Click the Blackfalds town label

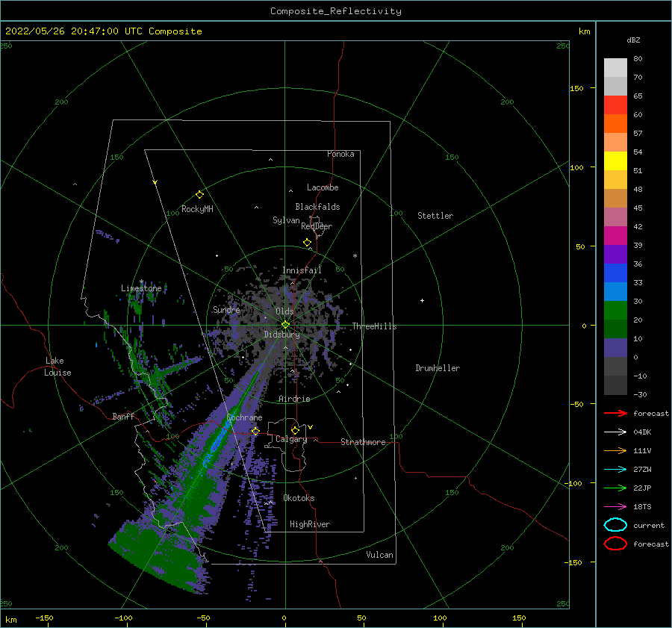[x=317, y=207]
